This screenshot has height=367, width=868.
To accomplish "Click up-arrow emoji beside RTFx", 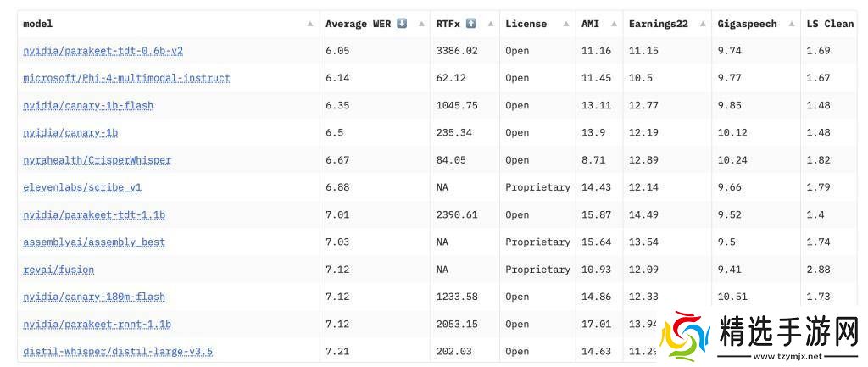I will point(471,24).
